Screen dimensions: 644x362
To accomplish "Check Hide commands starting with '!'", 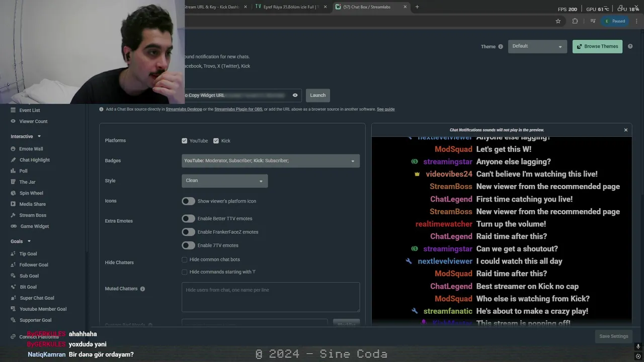I will 185,272.
